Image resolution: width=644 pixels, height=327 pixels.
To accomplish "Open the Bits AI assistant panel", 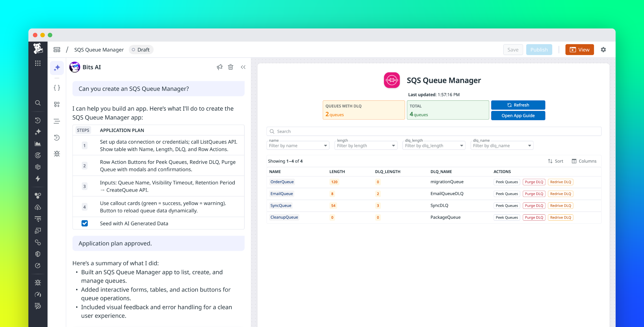I will [57, 67].
